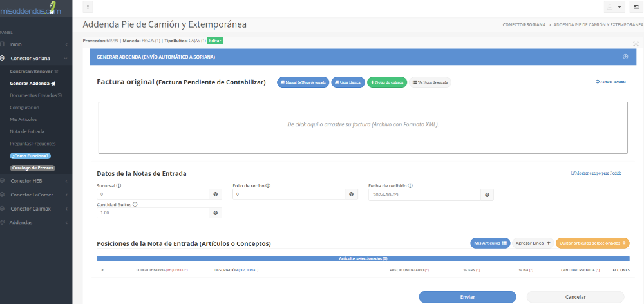Viewport: 644px width, 304px height.
Task: Open the user account dropdown
Action: tap(614, 7)
